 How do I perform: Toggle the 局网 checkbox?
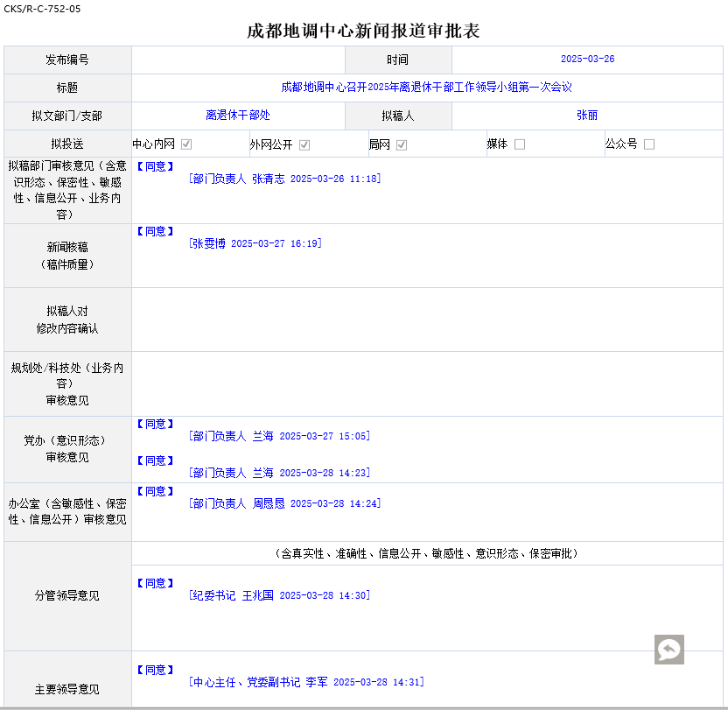[x=402, y=144]
